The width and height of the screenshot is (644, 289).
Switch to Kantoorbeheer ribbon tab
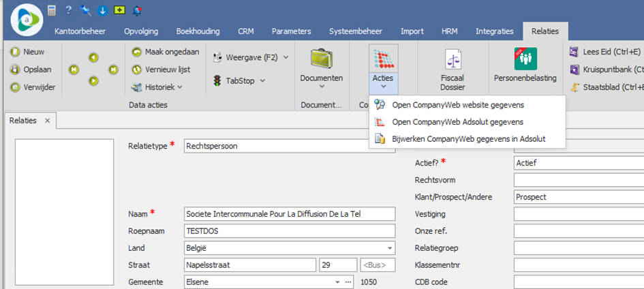(x=80, y=31)
